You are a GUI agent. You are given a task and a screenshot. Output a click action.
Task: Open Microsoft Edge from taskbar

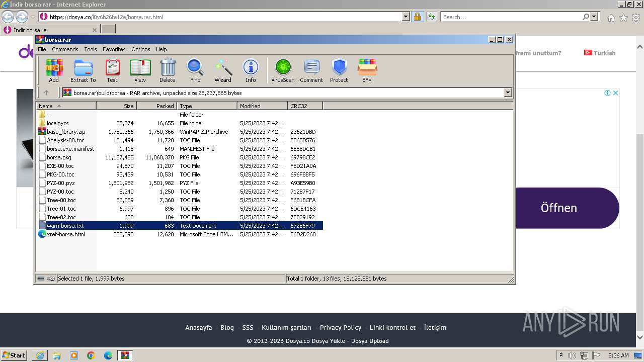coord(108,355)
